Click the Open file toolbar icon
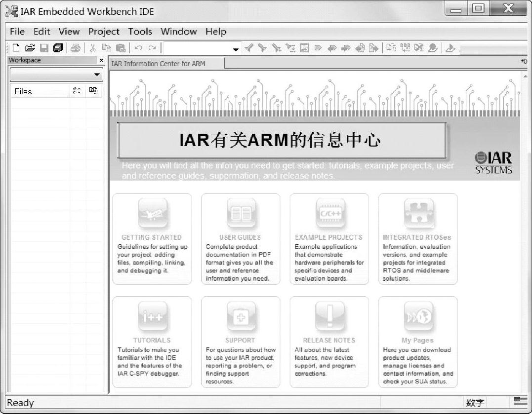This screenshot has width=532, height=414. [30, 48]
